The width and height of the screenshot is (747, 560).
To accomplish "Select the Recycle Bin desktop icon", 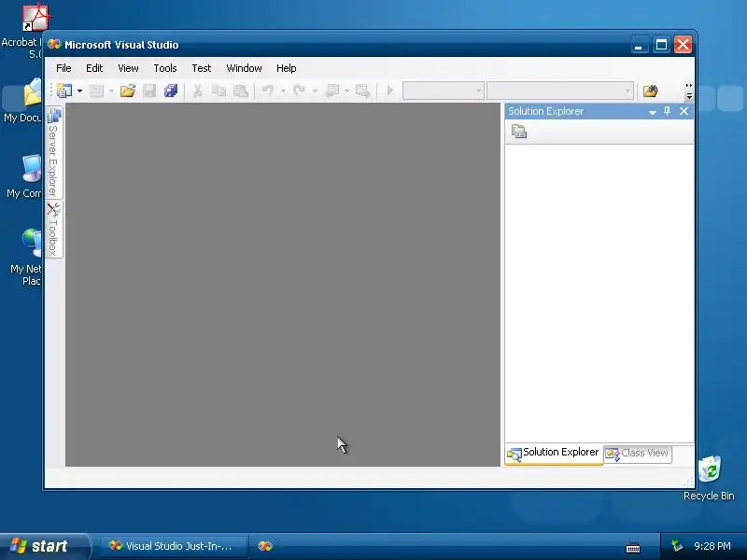I will coord(710,478).
